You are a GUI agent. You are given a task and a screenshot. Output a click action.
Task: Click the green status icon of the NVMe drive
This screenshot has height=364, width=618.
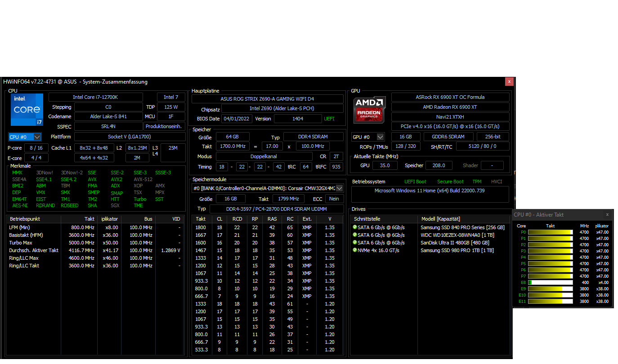(x=355, y=250)
